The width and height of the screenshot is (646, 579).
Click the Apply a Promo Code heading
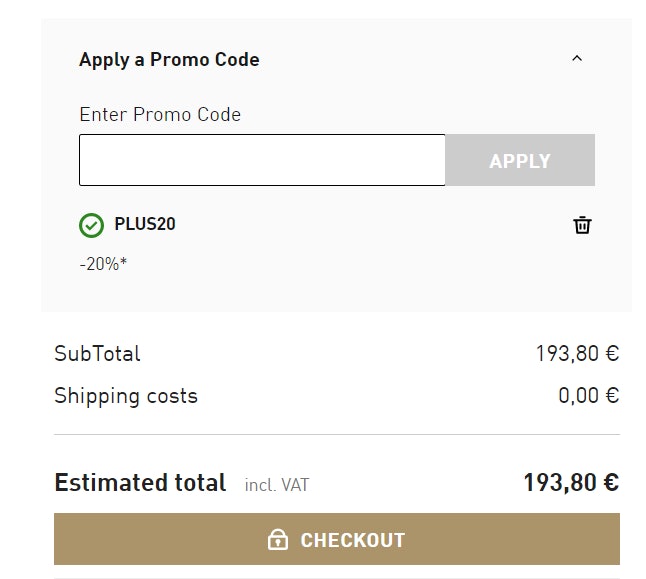click(169, 60)
